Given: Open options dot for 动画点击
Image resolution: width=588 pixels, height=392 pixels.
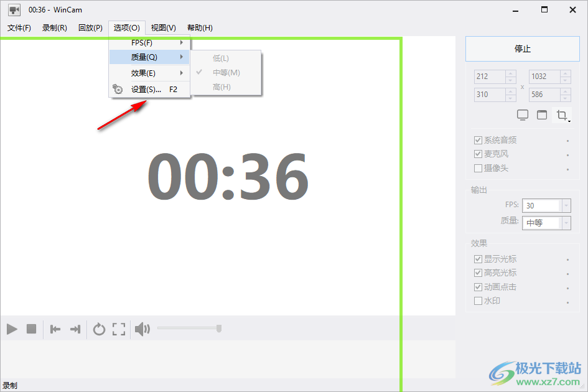Looking at the screenshot, I should tap(567, 288).
